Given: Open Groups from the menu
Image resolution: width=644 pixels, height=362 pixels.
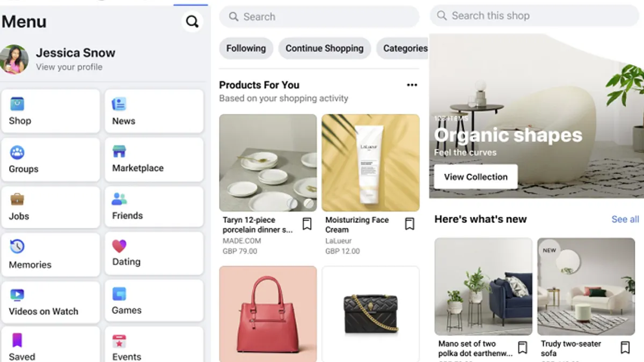Looking at the screenshot, I should (x=50, y=159).
